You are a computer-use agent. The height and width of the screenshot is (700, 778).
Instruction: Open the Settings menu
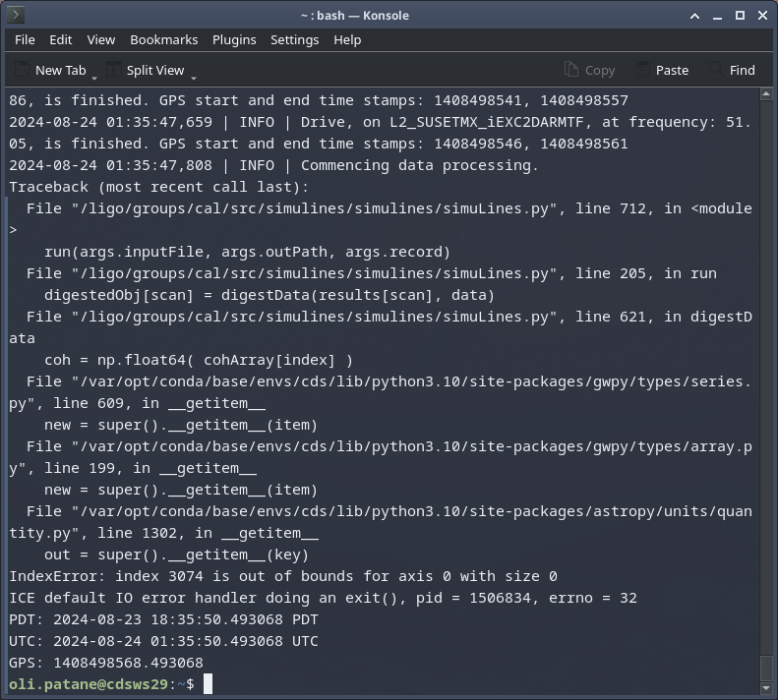(295, 39)
